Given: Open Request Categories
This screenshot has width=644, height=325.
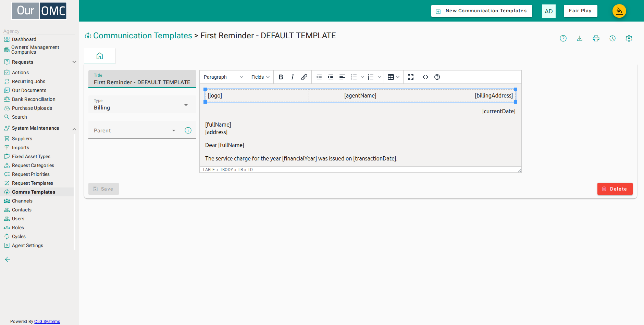Looking at the screenshot, I should pos(33,165).
